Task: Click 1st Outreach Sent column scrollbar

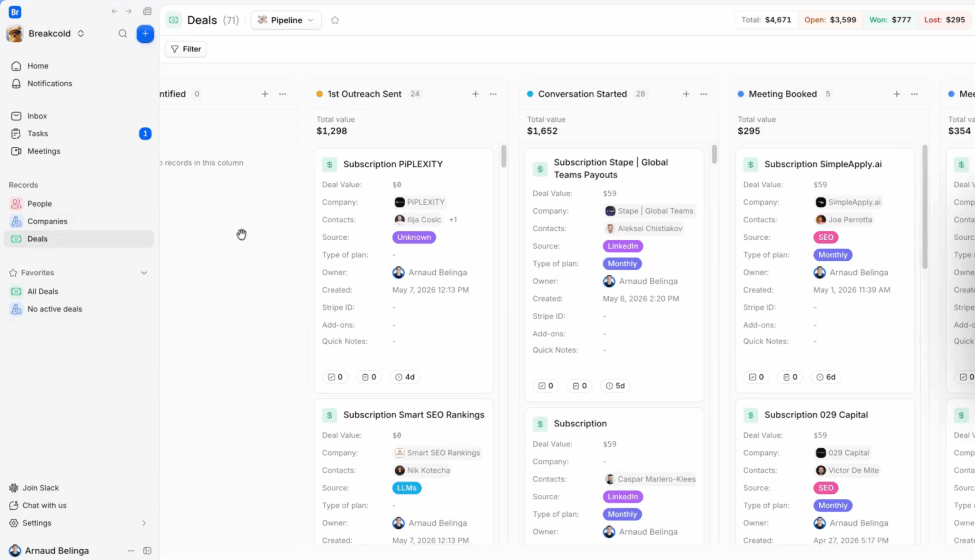Action: pos(504,156)
